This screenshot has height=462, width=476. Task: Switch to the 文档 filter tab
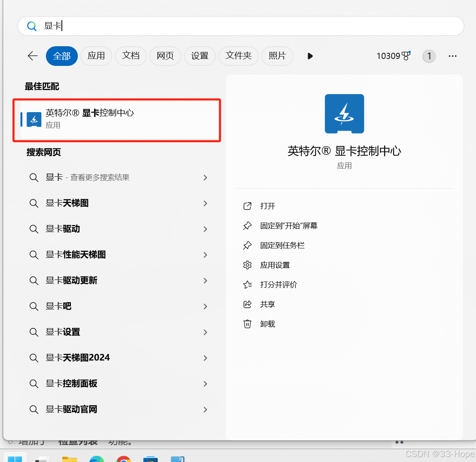[131, 56]
